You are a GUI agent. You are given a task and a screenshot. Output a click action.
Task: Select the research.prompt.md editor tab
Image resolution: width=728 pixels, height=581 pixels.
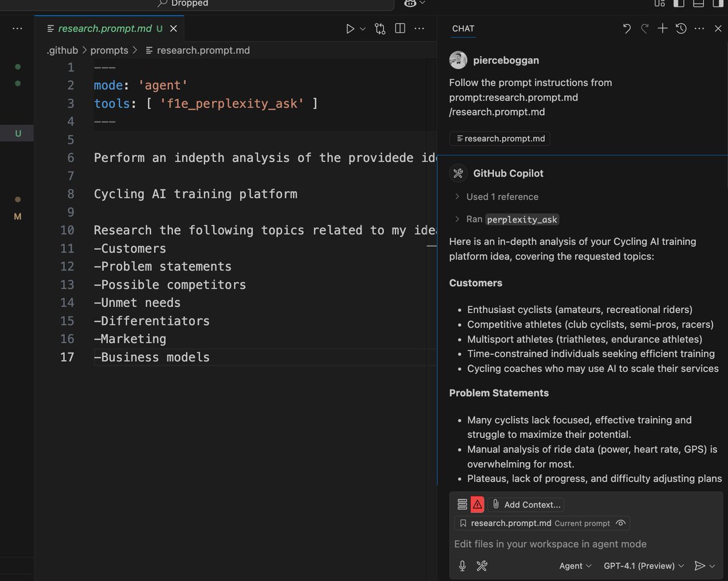[x=109, y=29]
